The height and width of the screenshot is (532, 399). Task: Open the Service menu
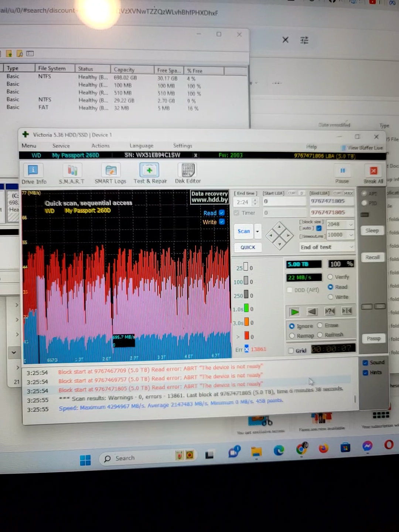click(61, 146)
